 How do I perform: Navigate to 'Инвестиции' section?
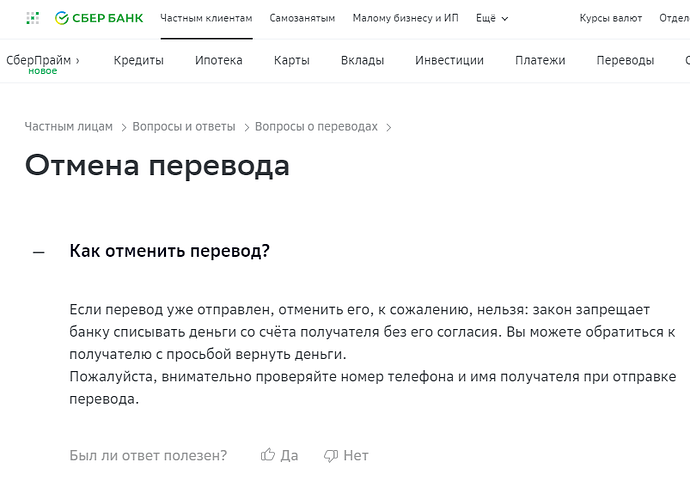pyautogui.click(x=449, y=60)
